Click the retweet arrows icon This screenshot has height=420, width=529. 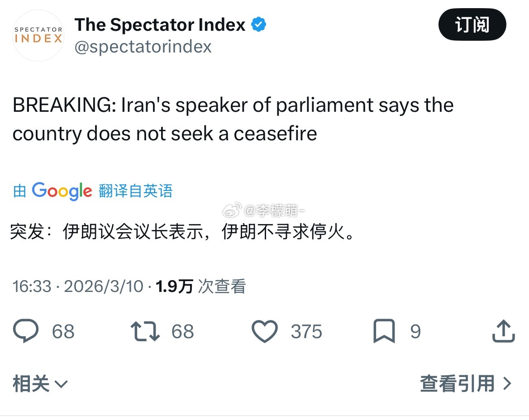[x=145, y=331]
